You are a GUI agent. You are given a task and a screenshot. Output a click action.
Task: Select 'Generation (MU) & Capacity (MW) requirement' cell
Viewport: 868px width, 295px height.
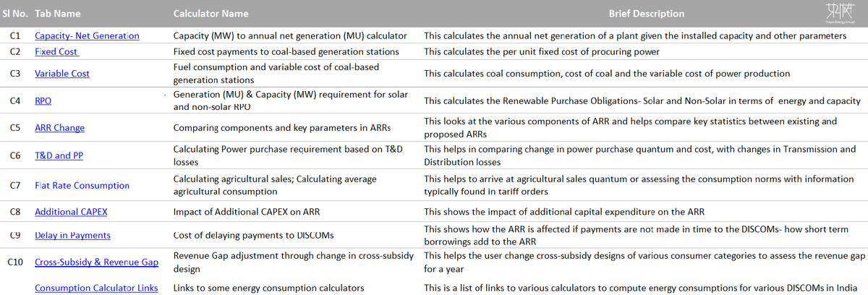coord(291,101)
